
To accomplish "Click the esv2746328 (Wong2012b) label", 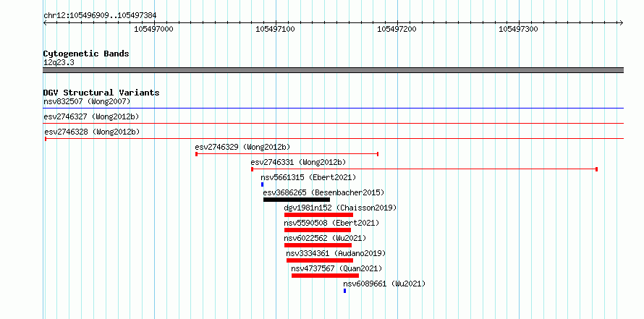I will coord(92,132).
